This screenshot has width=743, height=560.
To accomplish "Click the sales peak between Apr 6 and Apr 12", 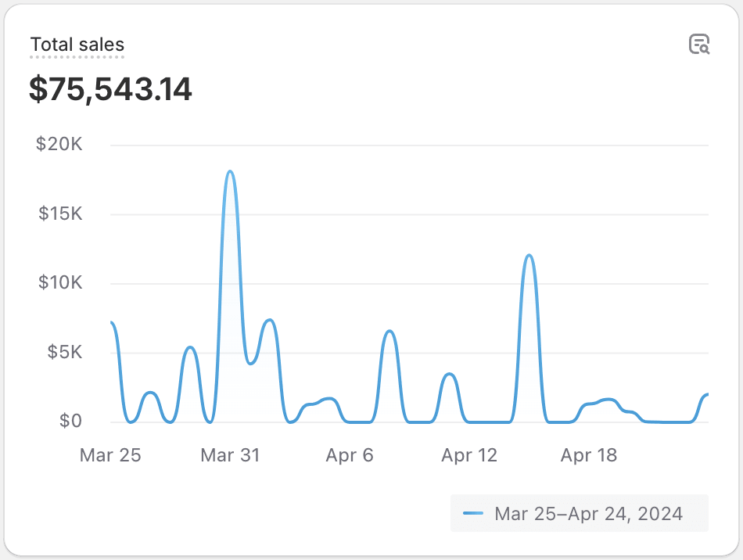I will pyautogui.click(x=389, y=331).
